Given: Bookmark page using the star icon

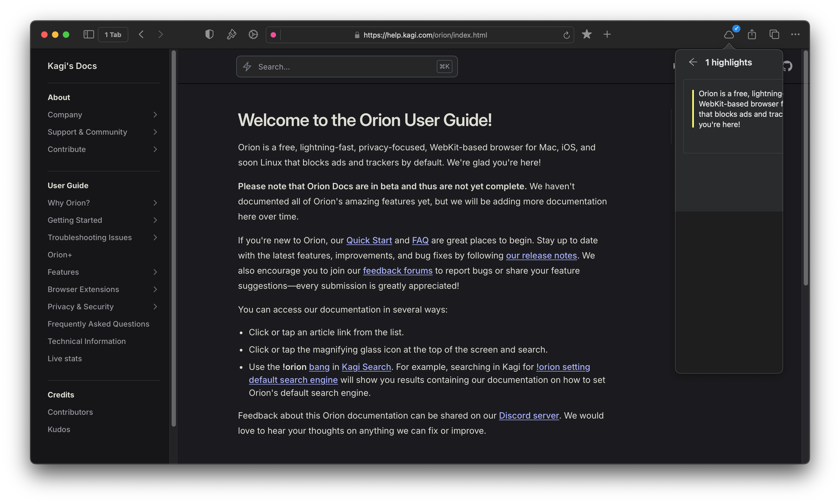Looking at the screenshot, I should click(x=587, y=34).
